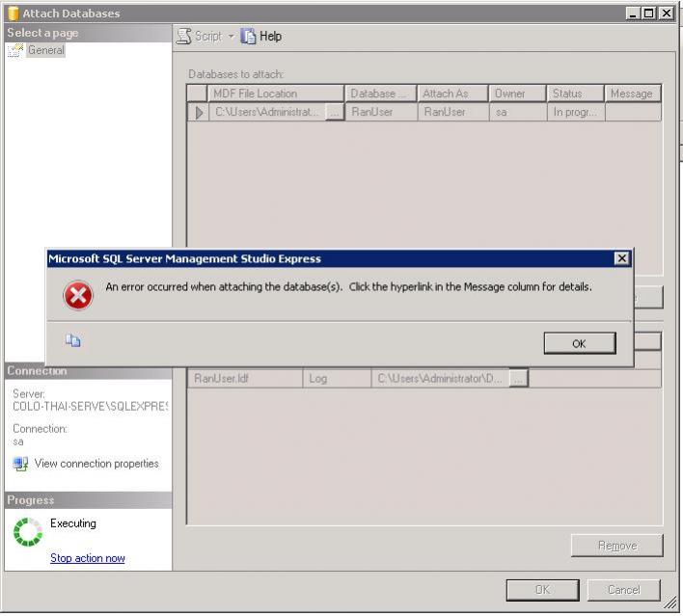Screen dimensions: 683x616
Task: Click Stop action now link
Action: (x=88, y=558)
